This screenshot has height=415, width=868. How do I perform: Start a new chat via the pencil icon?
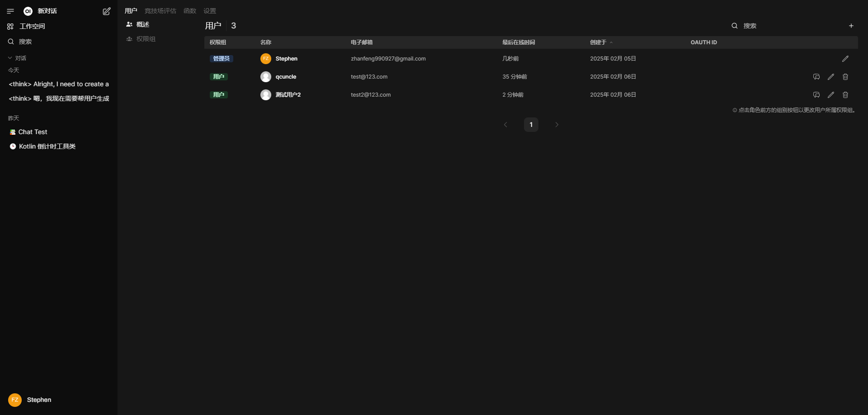107,11
